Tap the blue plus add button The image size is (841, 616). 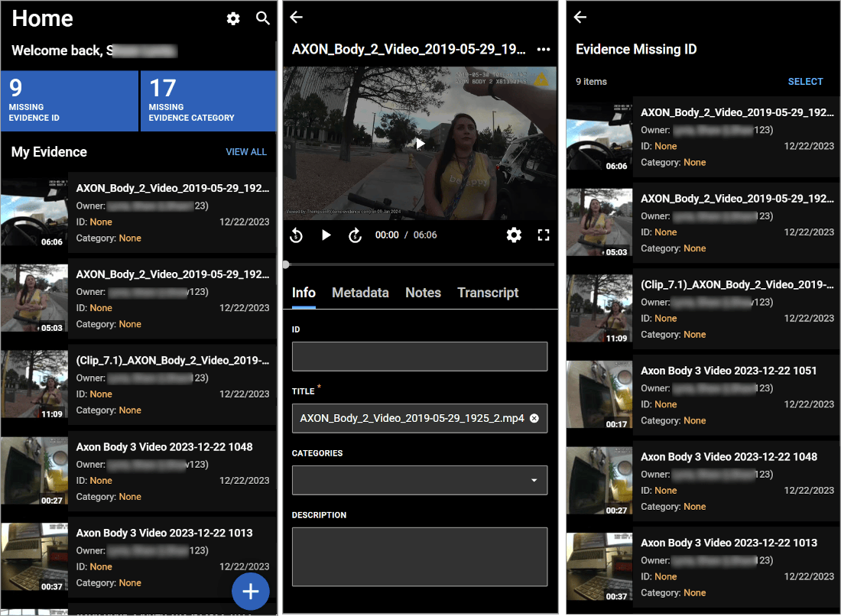coord(251,591)
